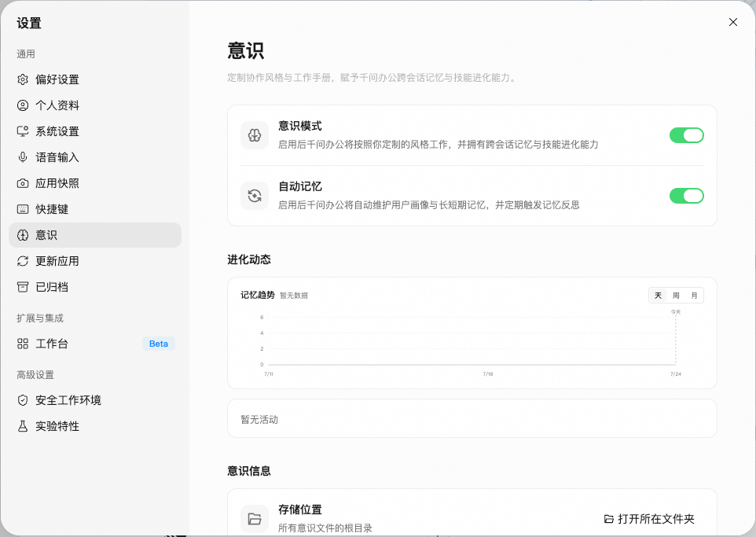Click the gear icon beside 偏好设置

23,79
